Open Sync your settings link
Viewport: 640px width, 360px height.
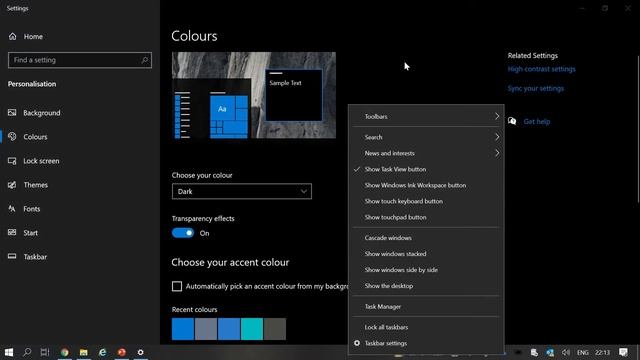pyautogui.click(x=536, y=88)
